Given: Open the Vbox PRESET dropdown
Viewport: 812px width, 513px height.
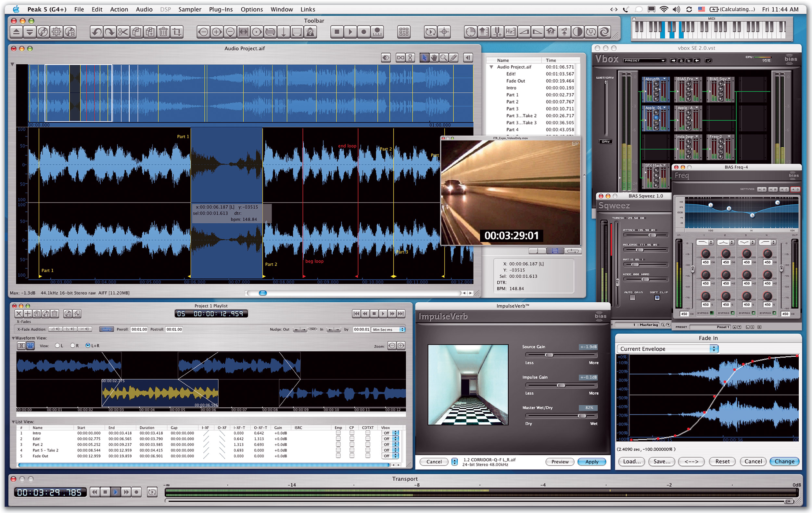Looking at the screenshot, I should (x=644, y=60).
